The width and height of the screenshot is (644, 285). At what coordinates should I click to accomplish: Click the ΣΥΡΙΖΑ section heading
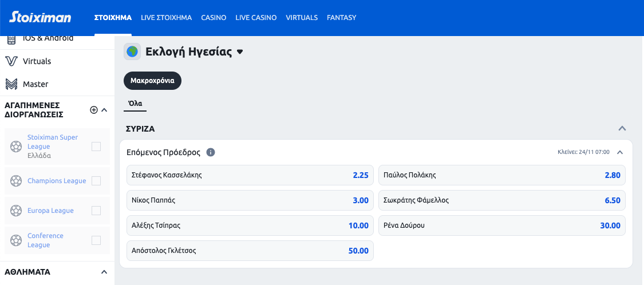140,129
